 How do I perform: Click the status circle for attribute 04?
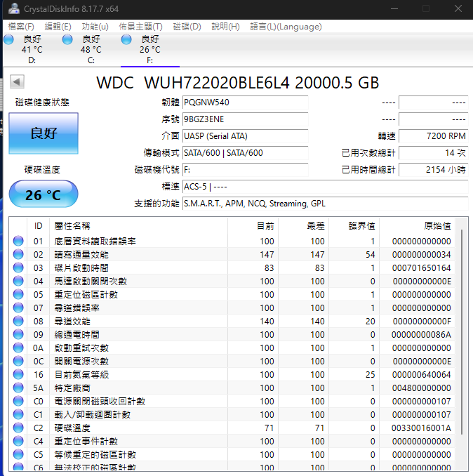click(18, 281)
